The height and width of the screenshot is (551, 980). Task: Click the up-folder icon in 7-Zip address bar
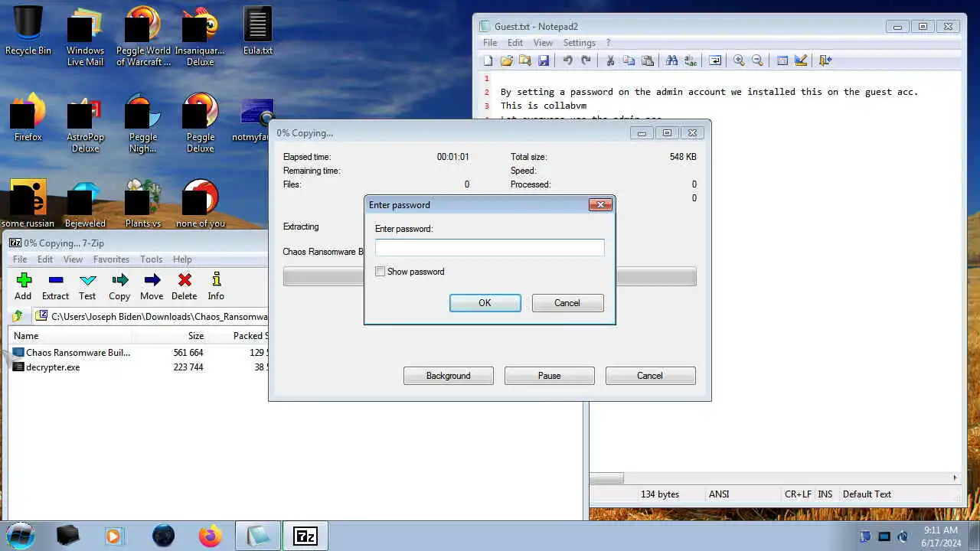click(x=17, y=316)
